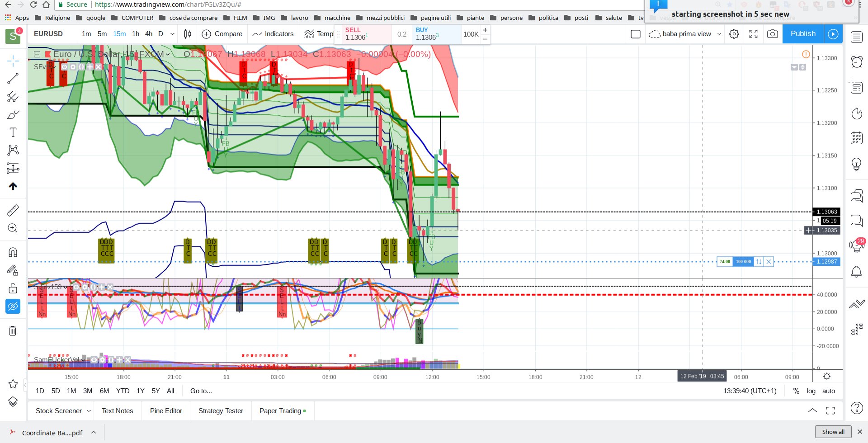Expand Stock Screener dropdown

(x=89, y=411)
